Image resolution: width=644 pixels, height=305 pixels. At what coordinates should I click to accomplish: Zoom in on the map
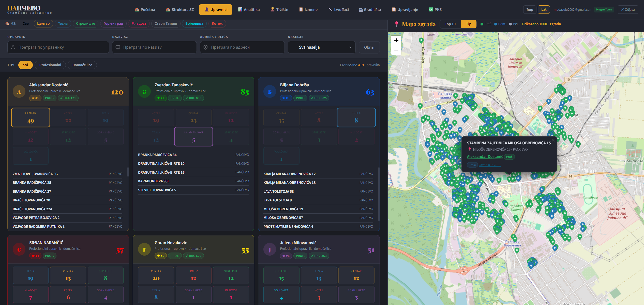(x=396, y=40)
